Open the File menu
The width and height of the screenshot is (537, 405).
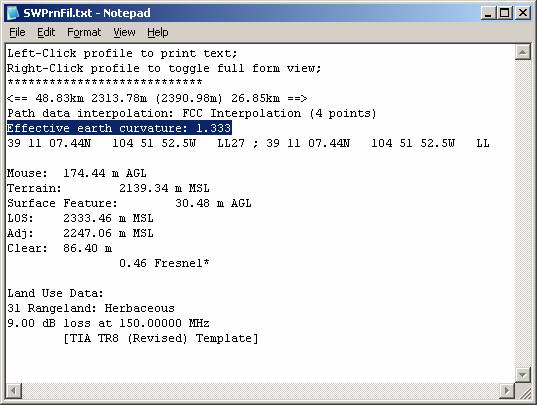coord(17,33)
